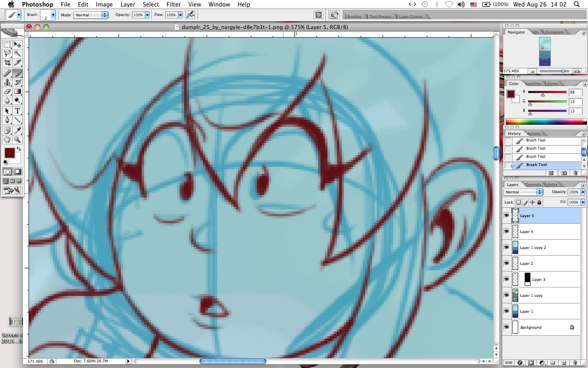
Task: Delete layer with Layers trash icon
Action: click(575, 363)
